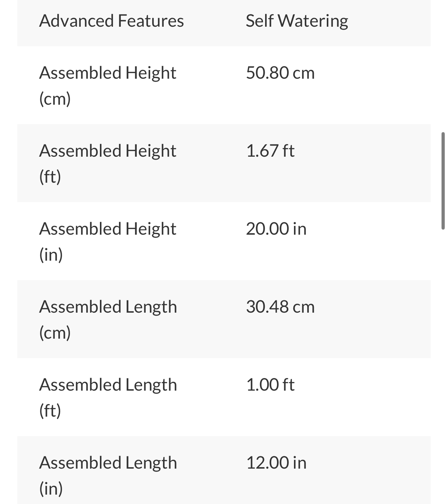This screenshot has width=448, height=504.
Task: Click the Advanced Features table row
Action: [224, 23]
